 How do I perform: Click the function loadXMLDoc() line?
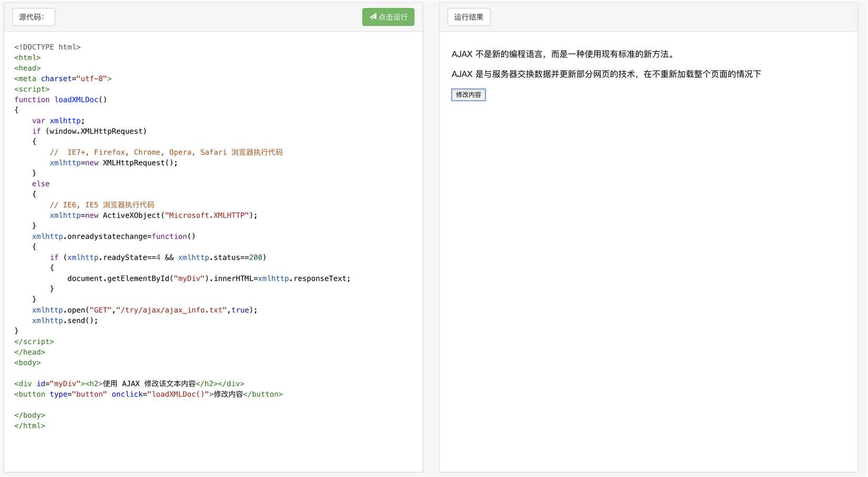(x=60, y=100)
